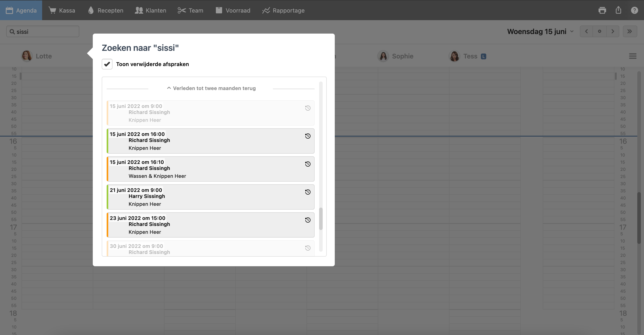Open the Woensdag 15 juni date dropdown

click(x=540, y=32)
